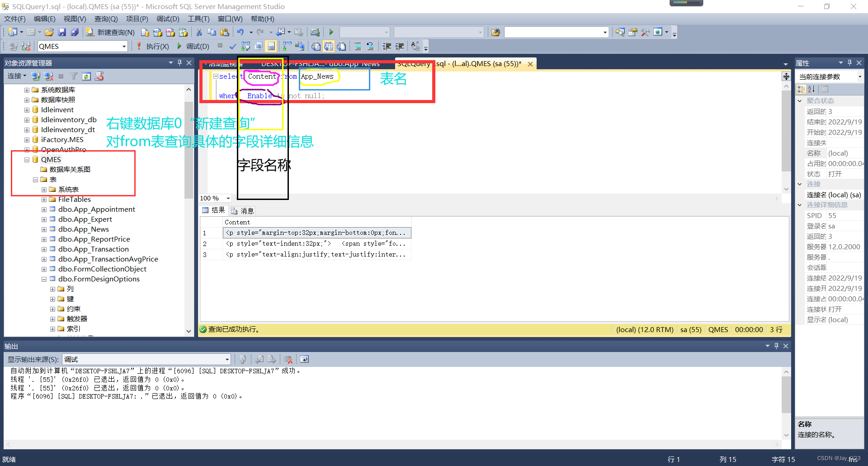The image size is (868, 466).
Task: Select the dbo.App_Transaction table
Action: (93, 249)
